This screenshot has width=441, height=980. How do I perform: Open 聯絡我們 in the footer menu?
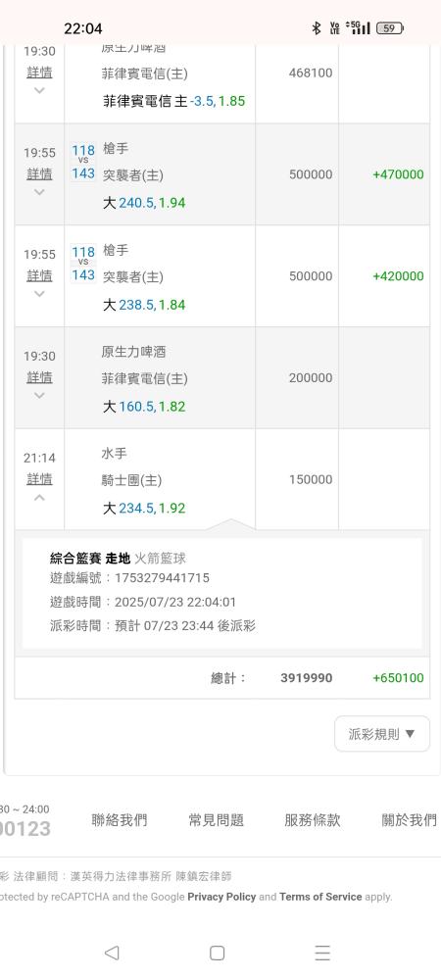120,820
